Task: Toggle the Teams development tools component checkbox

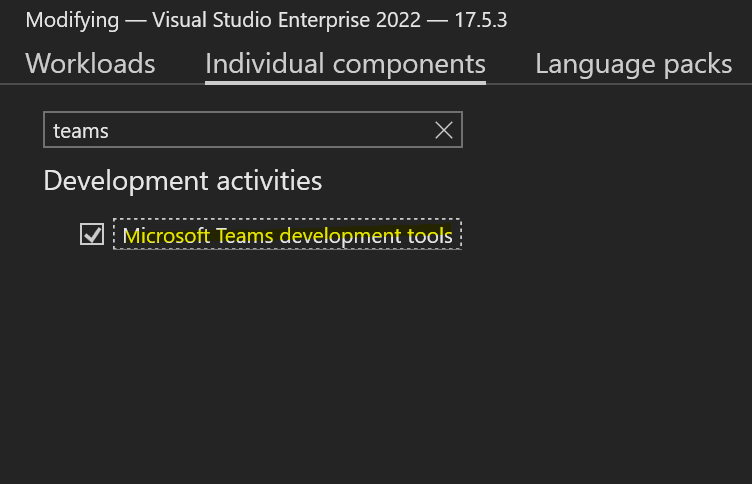Action: click(92, 234)
